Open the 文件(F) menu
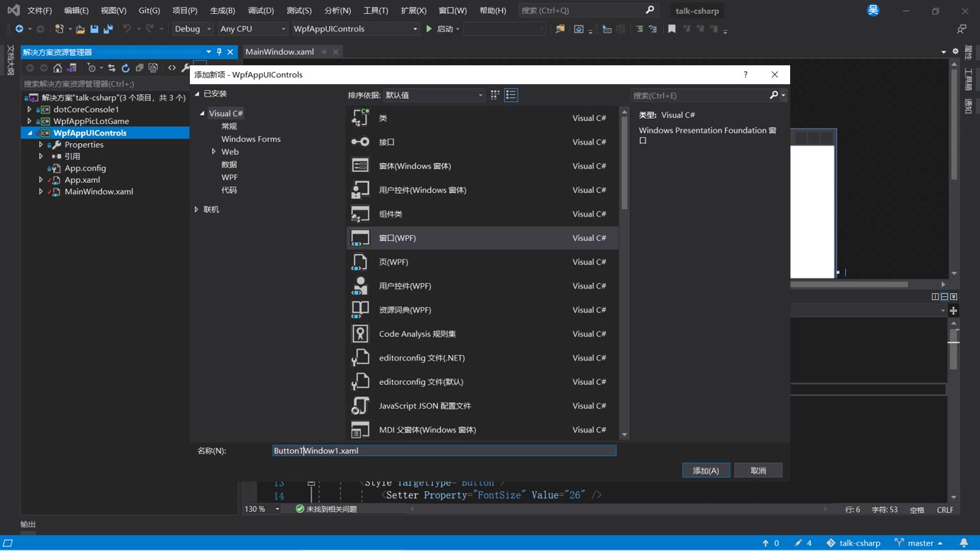 pyautogui.click(x=39, y=11)
